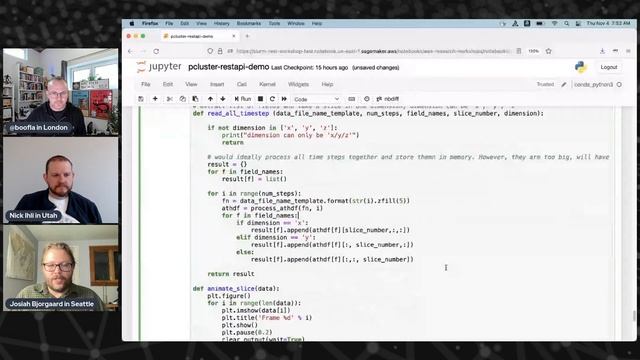Select the Josiah Bjorgaard in Seattle video
This screenshot has width=640, height=360.
pos(60,268)
